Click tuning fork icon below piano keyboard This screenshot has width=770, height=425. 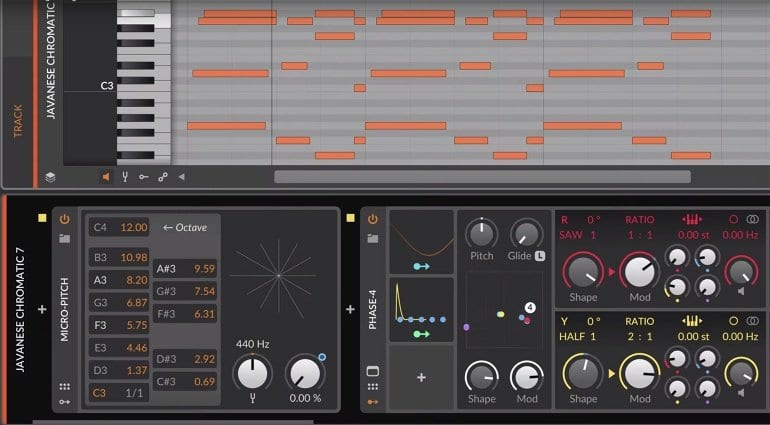[x=125, y=177]
